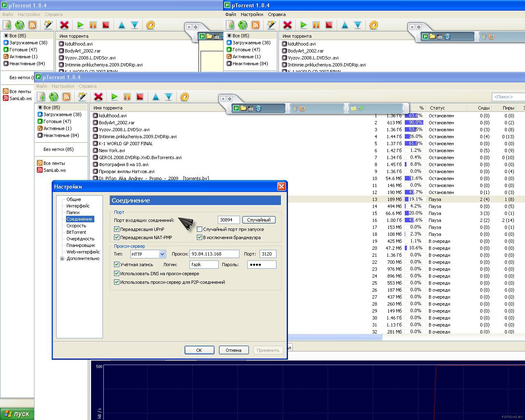The image size is (525, 420).
Task: Click Move Down Queue arrow, front window toolbar
Action: [169, 97]
